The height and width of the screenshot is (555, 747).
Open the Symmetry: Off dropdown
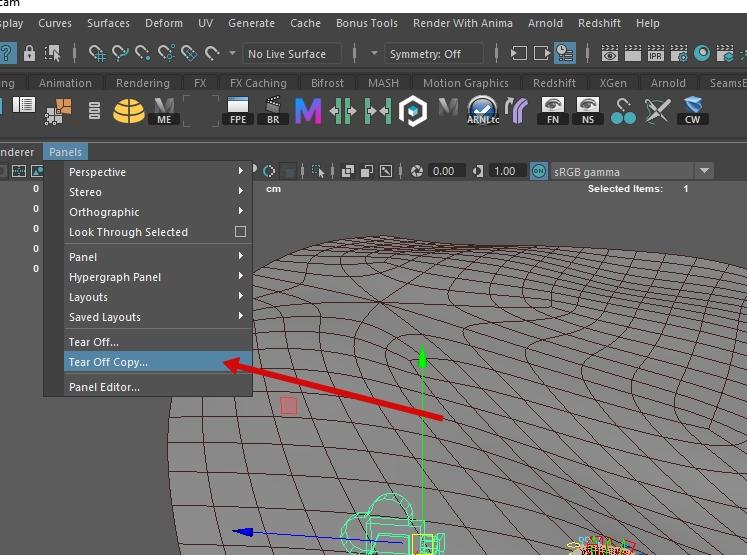point(434,53)
